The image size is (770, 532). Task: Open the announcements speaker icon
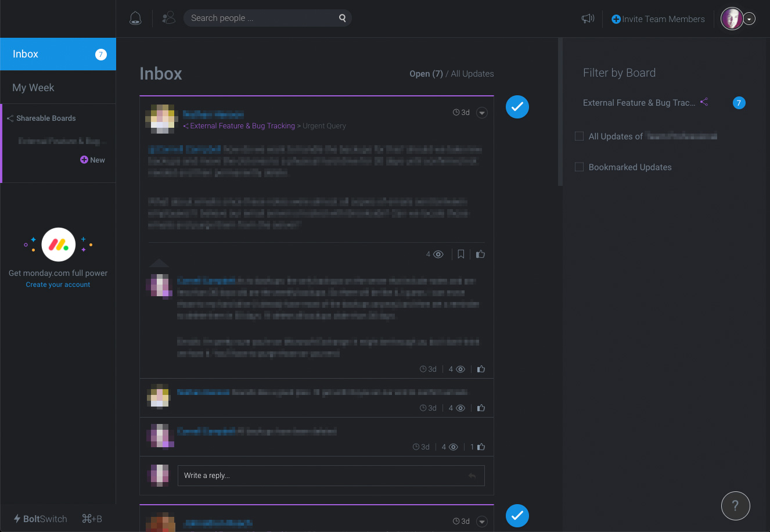(x=588, y=18)
